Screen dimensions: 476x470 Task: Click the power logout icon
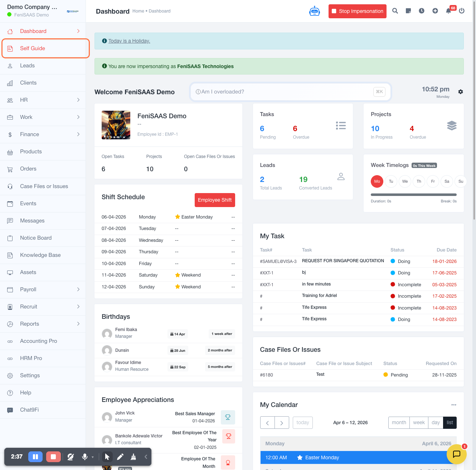coord(462,11)
